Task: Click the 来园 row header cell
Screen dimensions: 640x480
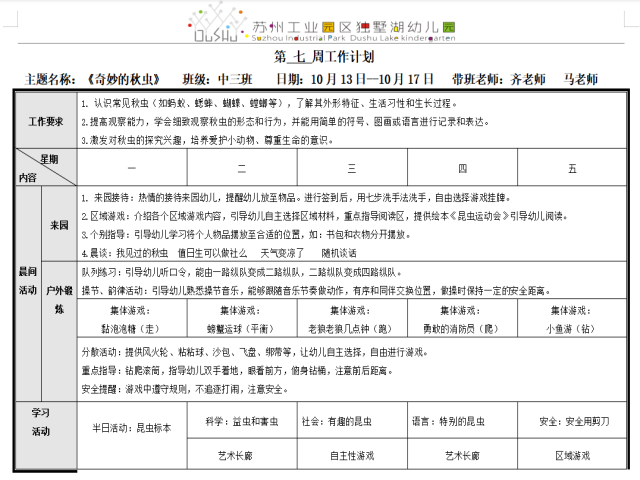Action: click(58, 226)
